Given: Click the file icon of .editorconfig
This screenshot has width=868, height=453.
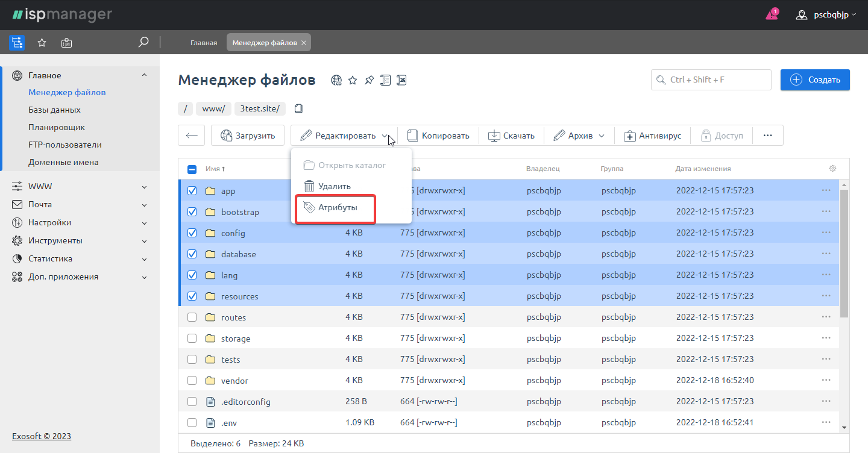Looking at the screenshot, I should (210, 401).
